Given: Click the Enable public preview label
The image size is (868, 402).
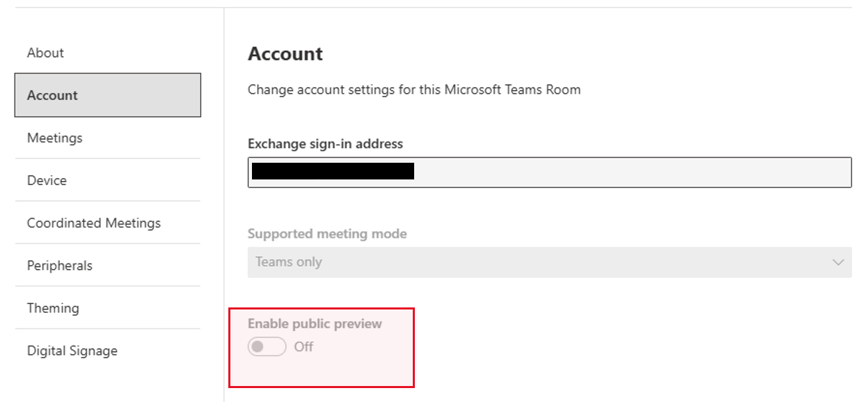Looking at the screenshot, I should click(315, 323).
